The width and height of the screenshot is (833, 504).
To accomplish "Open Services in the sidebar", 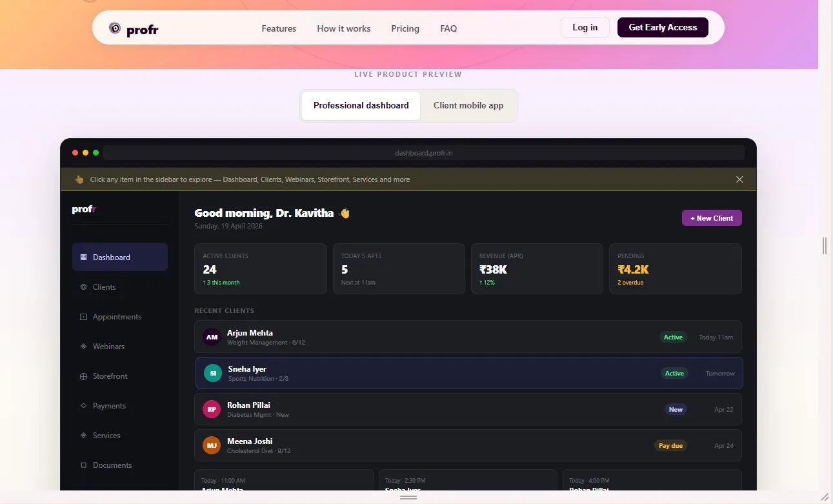I will [120, 436].
